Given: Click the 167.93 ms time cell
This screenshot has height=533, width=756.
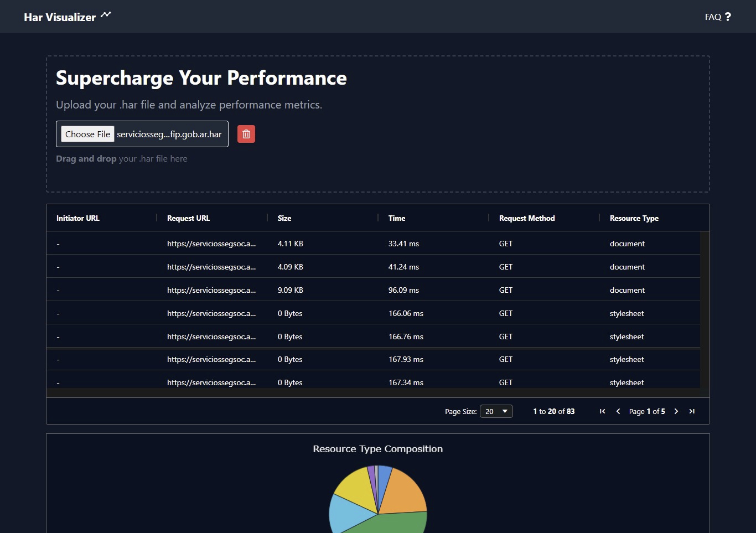Looking at the screenshot, I should point(406,359).
